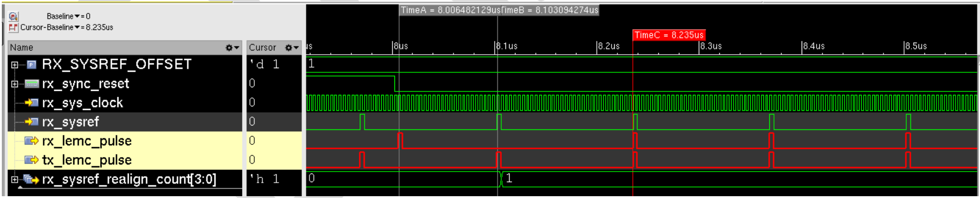Screen dimensions: 980x198
Task: Click the TimeB = 8.103094274us marker label
Action: pyautogui.click(x=550, y=10)
